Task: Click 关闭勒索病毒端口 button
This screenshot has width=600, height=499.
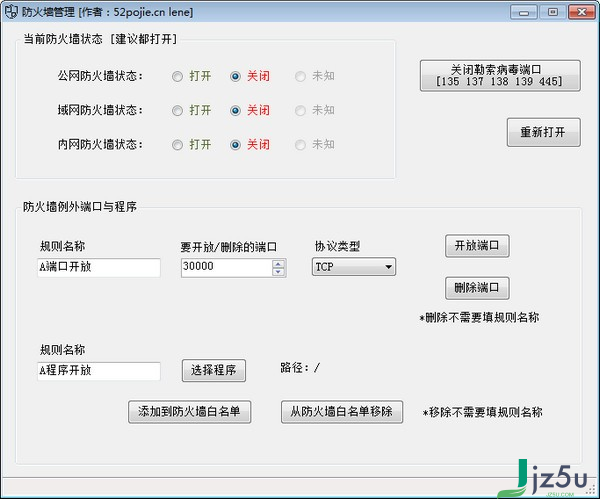Action: pyautogui.click(x=500, y=75)
